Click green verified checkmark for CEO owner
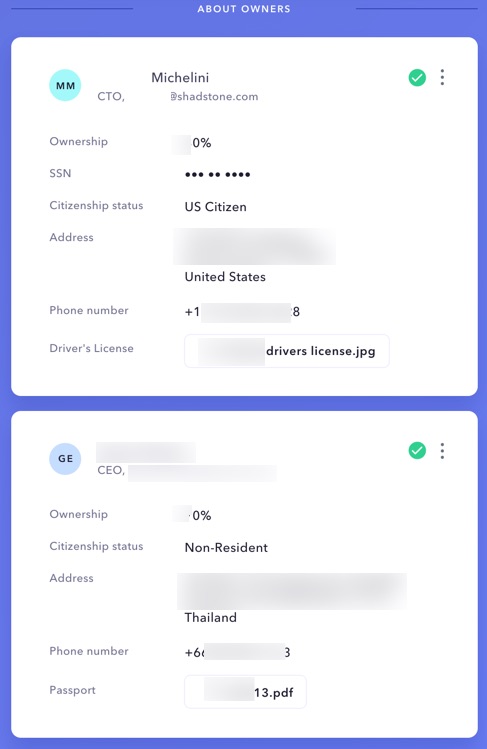 click(x=417, y=450)
